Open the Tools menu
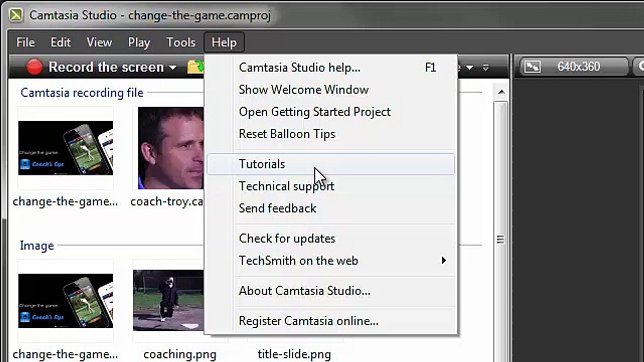644x362 pixels. coord(181,43)
